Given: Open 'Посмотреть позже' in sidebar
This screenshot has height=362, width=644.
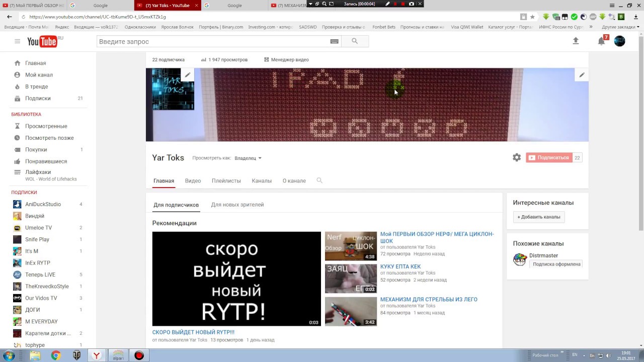Looking at the screenshot, I should 48,138.
